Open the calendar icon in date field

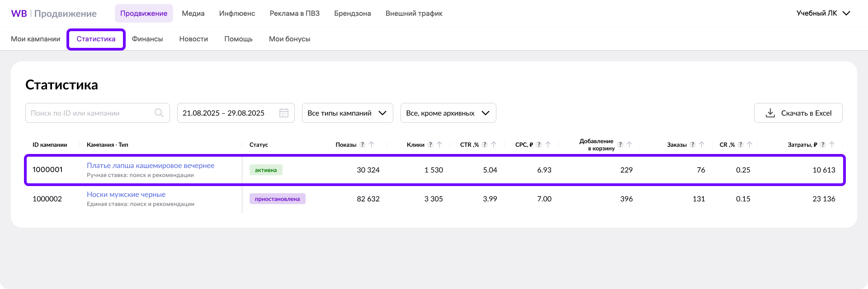pos(284,113)
